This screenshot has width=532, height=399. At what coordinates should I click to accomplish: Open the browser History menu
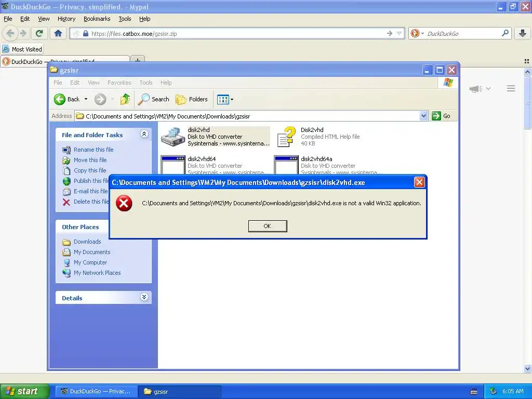[x=66, y=19]
